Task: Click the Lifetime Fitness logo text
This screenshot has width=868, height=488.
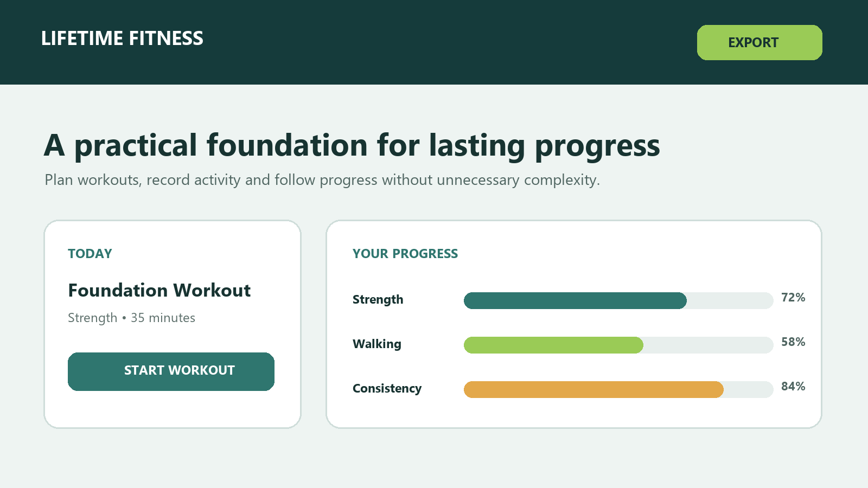Action: (x=122, y=38)
